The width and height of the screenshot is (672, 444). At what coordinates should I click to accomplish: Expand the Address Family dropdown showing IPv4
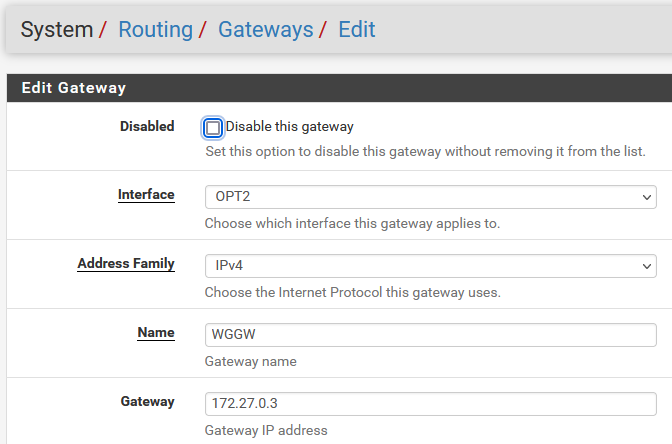coord(430,266)
